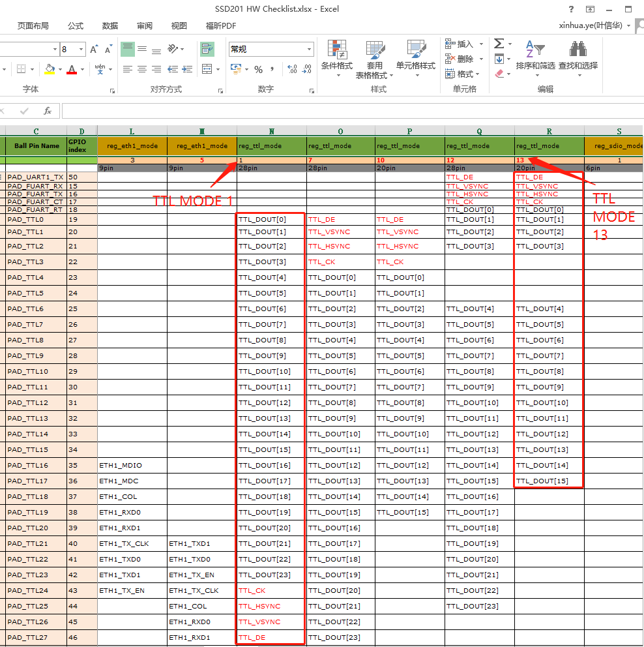Click the AutoSum sigma icon

499,44
